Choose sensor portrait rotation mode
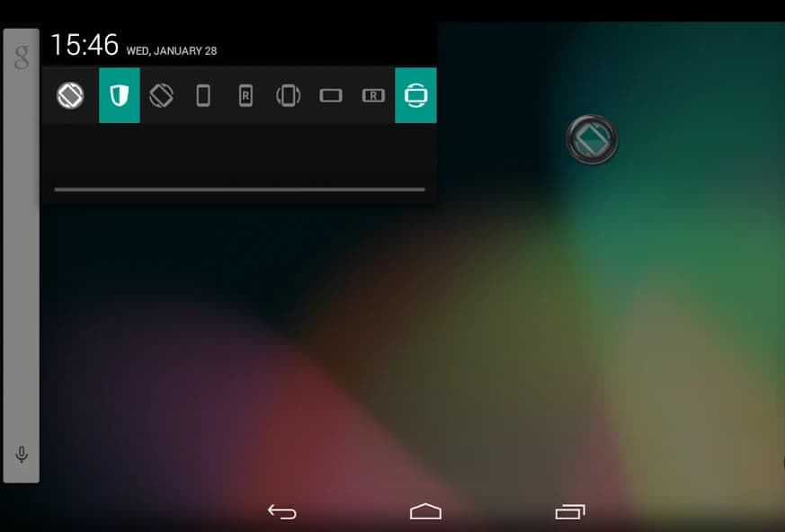 click(288, 95)
